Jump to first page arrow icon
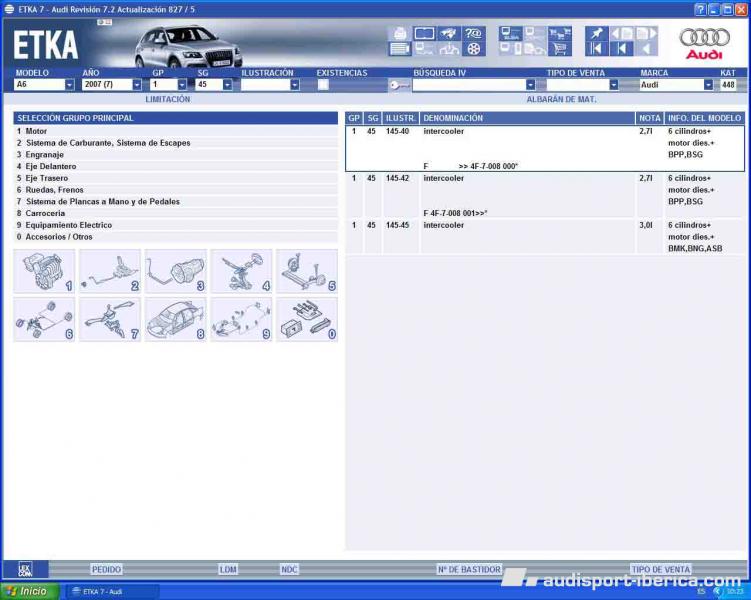The height and width of the screenshot is (600, 751). click(596, 48)
